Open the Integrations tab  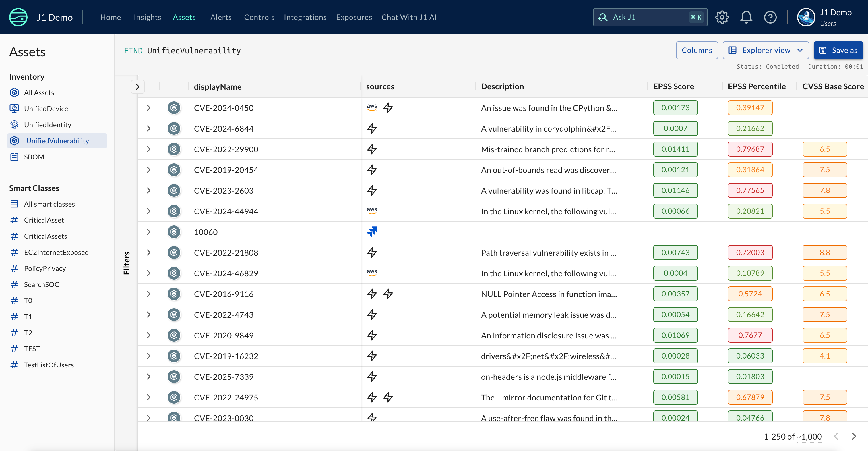[305, 17]
